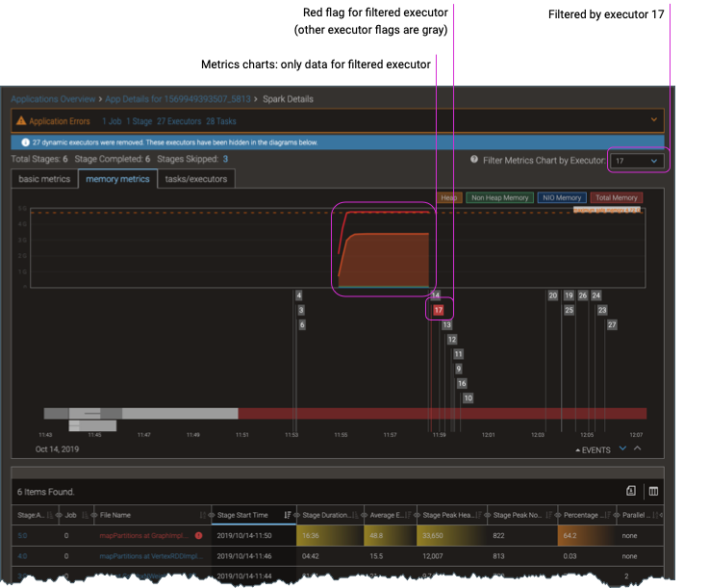Click executor flag 12 on timeline
This screenshot has height=588, width=709.
click(452, 340)
